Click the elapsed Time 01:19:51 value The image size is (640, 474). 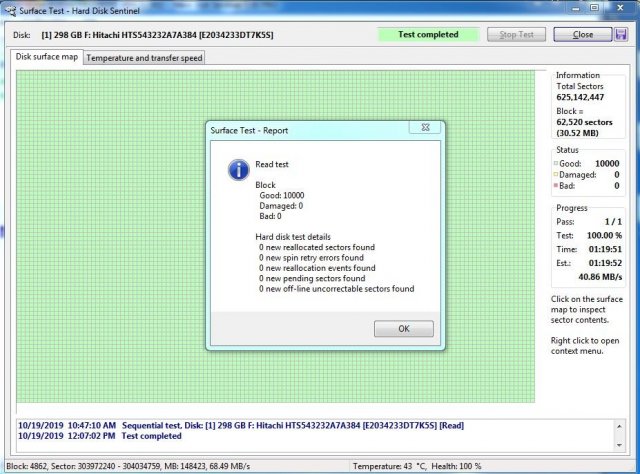click(x=605, y=249)
